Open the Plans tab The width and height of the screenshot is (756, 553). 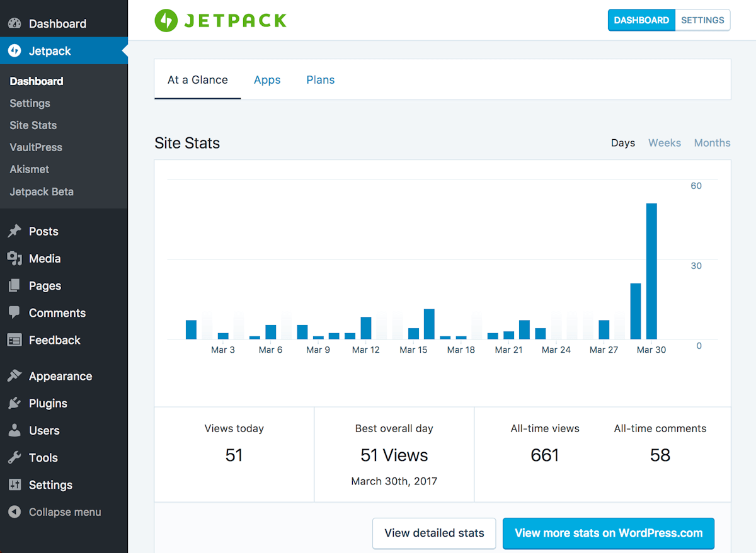pos(321,80)
